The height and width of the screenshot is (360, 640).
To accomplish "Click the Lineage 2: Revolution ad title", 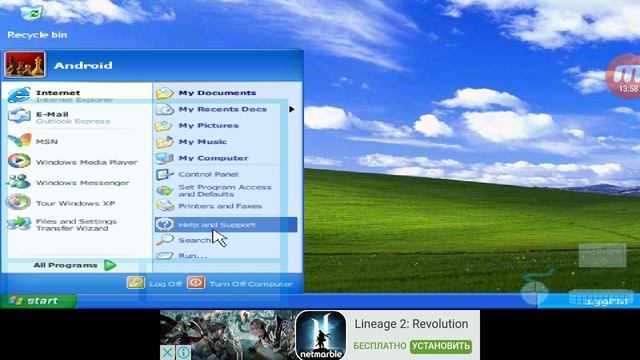I will point(411,324).
